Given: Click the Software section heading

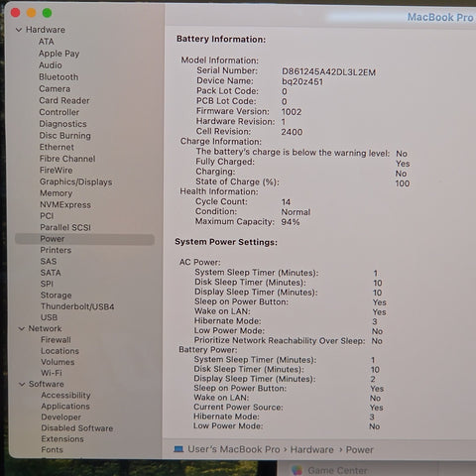Looking at the screenshot, I should pos(47,384).
